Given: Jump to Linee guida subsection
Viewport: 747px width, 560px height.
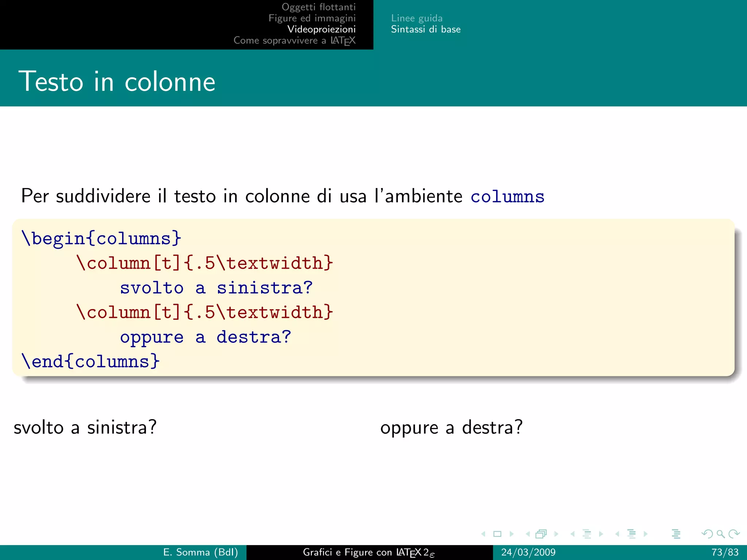Looking at the screenshot, I should pyautogui.click(x=417, y=18).
